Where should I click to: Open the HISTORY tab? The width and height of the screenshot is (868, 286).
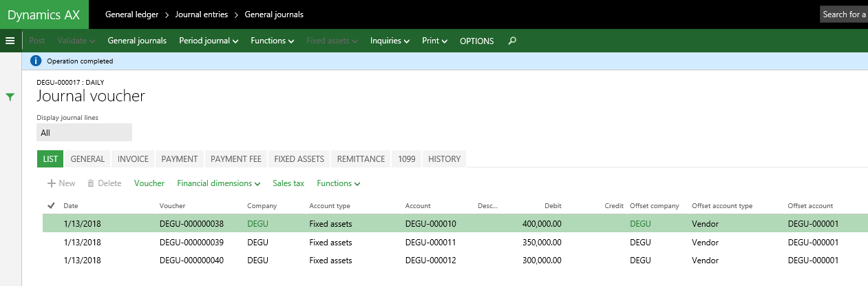coord(444,159)
